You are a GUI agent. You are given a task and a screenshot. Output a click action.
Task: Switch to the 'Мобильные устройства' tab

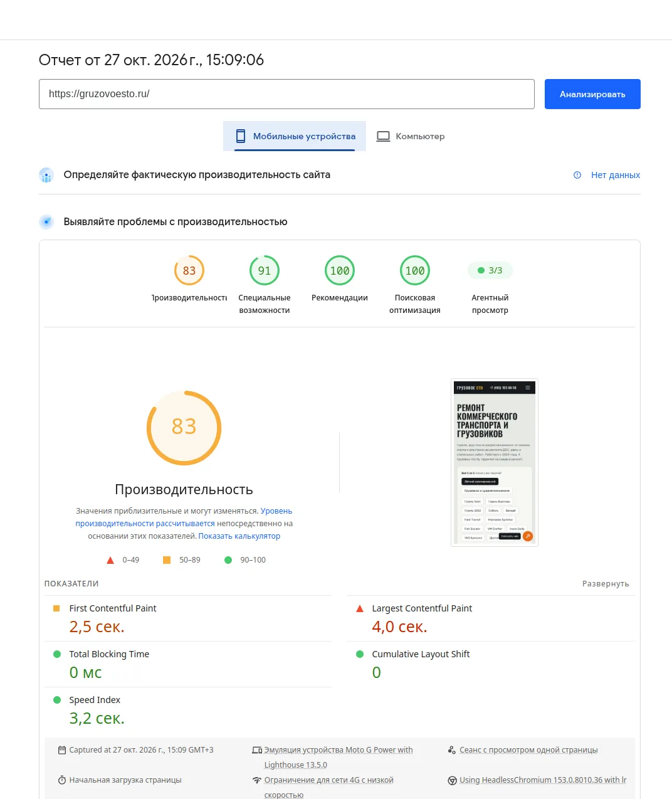pyautogui.click(x=295, y=136)
